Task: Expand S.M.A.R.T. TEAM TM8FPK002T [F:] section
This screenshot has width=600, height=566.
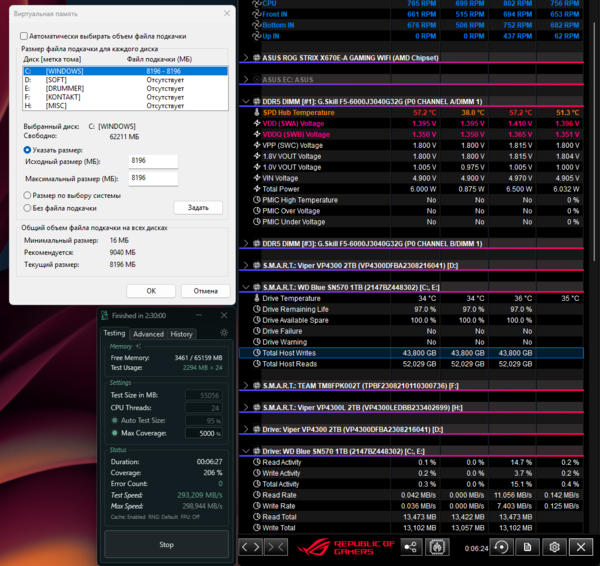Action: (x=246, y=386)
